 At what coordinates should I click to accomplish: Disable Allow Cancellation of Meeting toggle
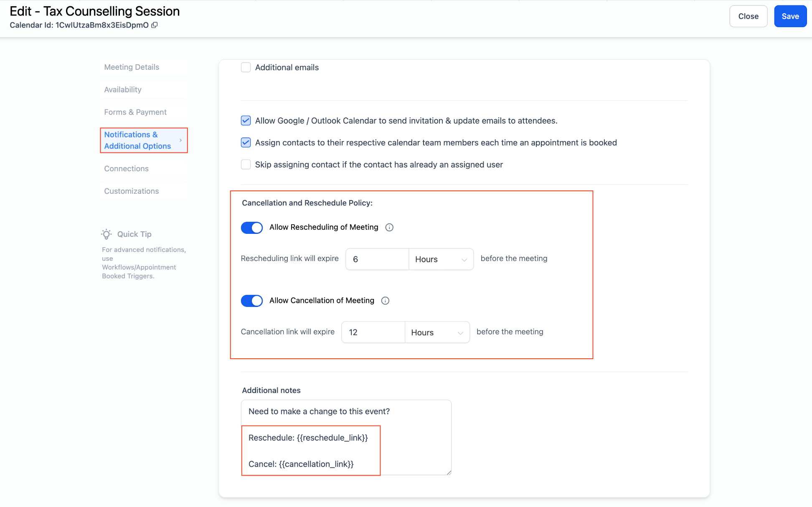tap(252, 301)
